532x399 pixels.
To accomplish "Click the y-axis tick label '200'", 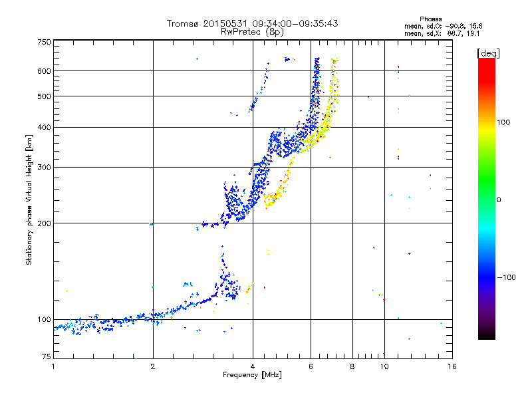I will tap(44, 223).
